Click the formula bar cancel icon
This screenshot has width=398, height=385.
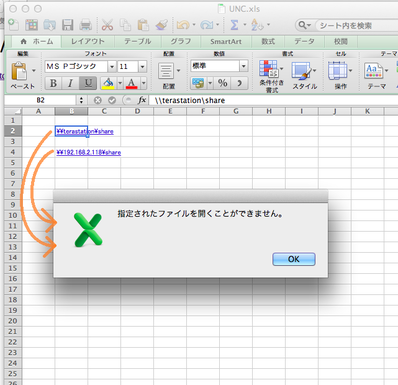point(98,100)
